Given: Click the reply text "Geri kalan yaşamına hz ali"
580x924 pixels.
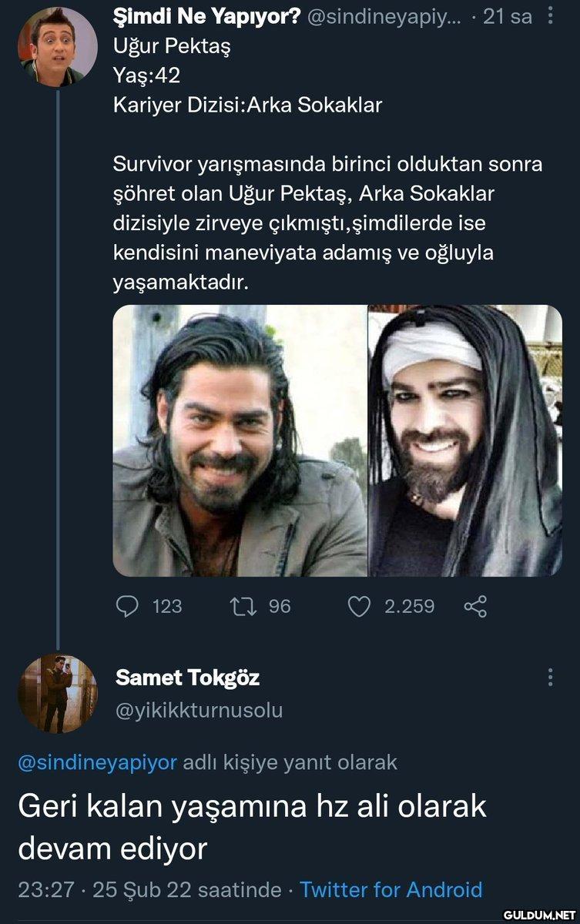Looking at the screenshot, I should coord(252,807).
